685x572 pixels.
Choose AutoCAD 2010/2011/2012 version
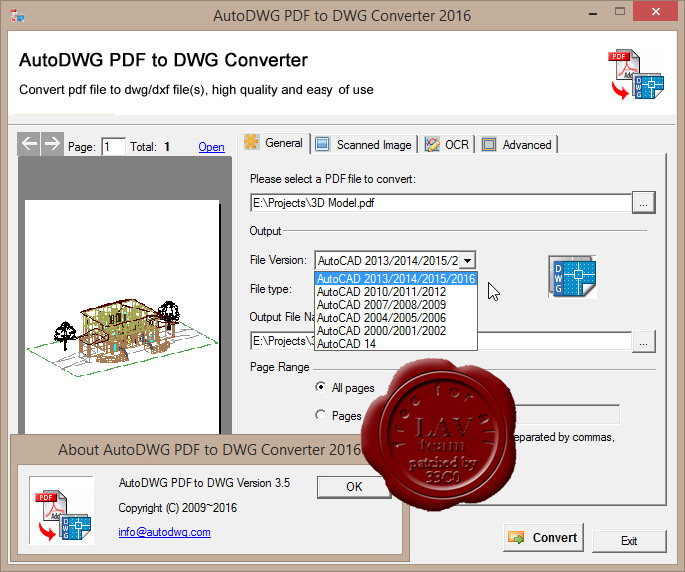(396, 292)
